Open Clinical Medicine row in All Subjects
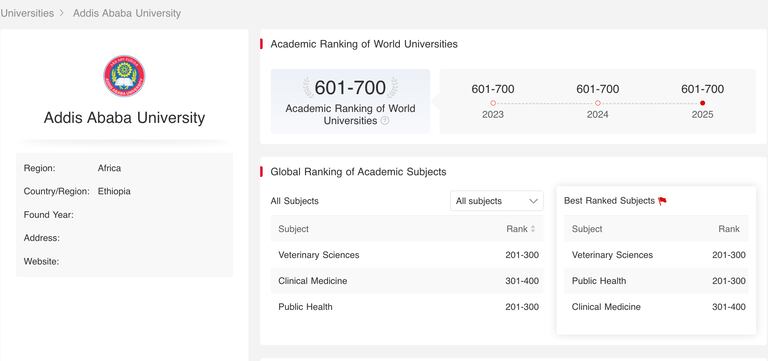The image size is (768, 361). pyautogui.click(x=407, y=281)
